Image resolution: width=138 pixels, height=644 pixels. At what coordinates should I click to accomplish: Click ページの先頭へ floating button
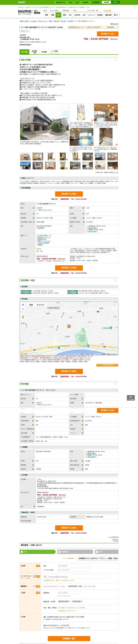131,398
